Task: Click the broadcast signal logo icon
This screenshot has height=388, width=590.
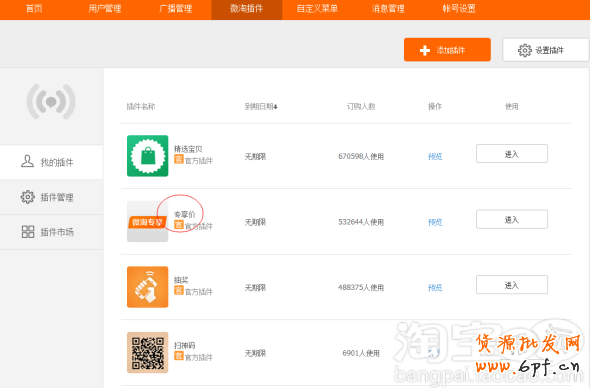Action: click(51, 102)
